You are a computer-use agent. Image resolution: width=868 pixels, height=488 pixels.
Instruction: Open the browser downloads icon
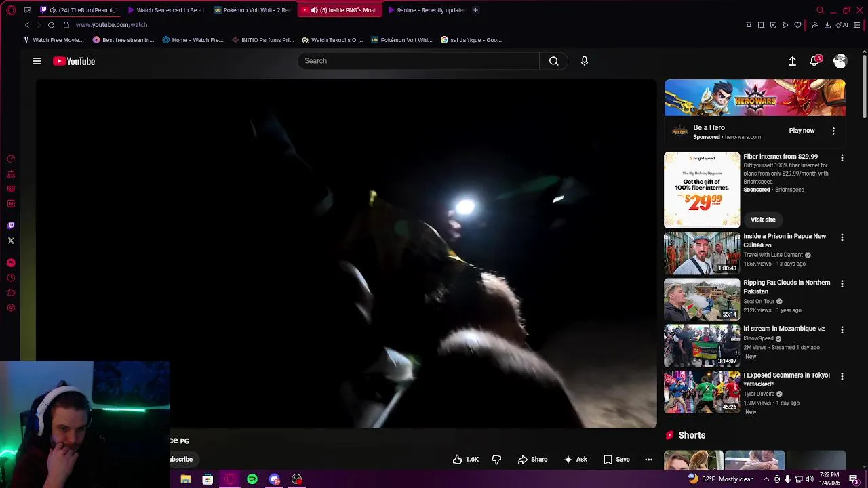click(x=827, y=25)
